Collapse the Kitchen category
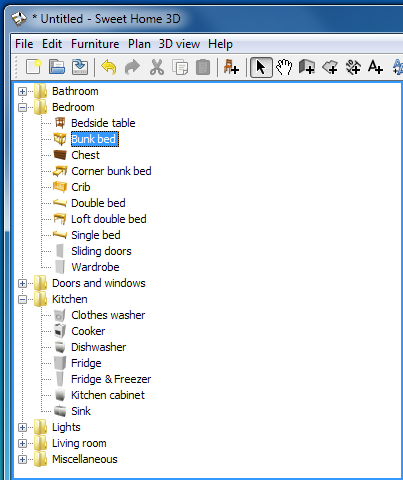 pos(22,299)
